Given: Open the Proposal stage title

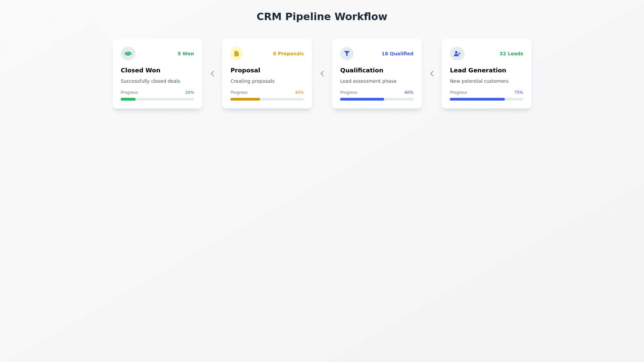Looking at the screenshot, I should pos(245,70).
